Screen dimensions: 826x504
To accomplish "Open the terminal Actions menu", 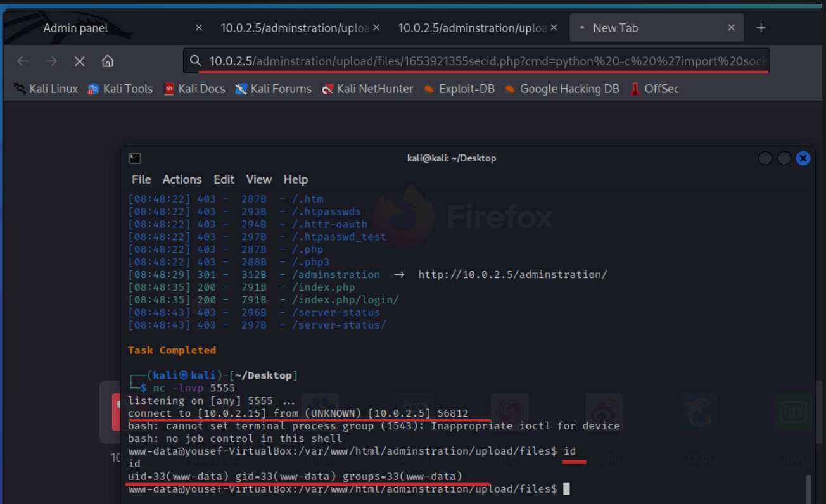I will click(182, 179).
